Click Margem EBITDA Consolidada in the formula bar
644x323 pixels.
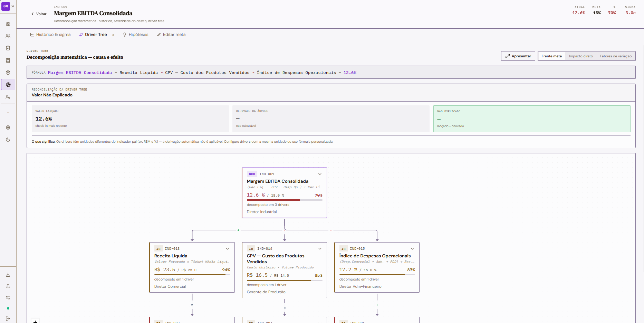click(x=80, y=73)
